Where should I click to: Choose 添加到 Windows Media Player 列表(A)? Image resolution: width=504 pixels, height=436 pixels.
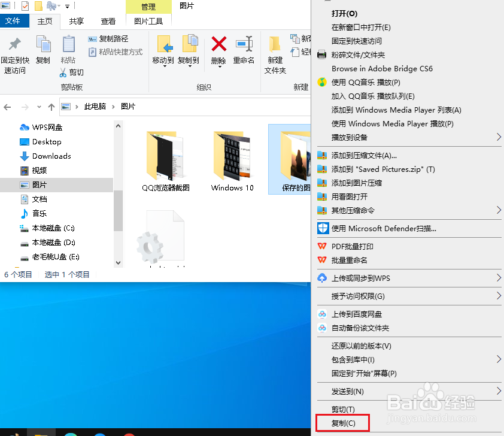click(x=396, y=110)
